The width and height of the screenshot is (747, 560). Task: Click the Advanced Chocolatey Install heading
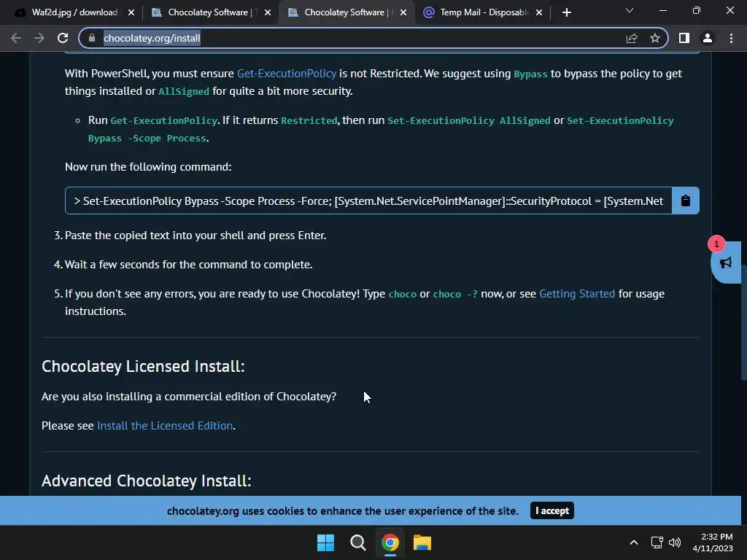coord(146,481)
